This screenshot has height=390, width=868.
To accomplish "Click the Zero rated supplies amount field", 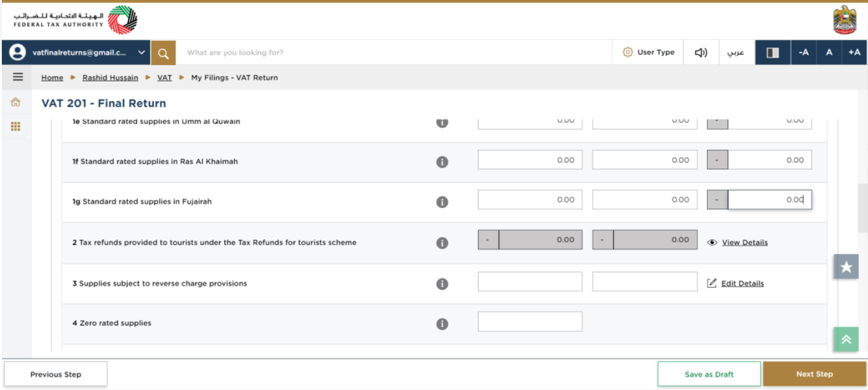I will (530, 322).
